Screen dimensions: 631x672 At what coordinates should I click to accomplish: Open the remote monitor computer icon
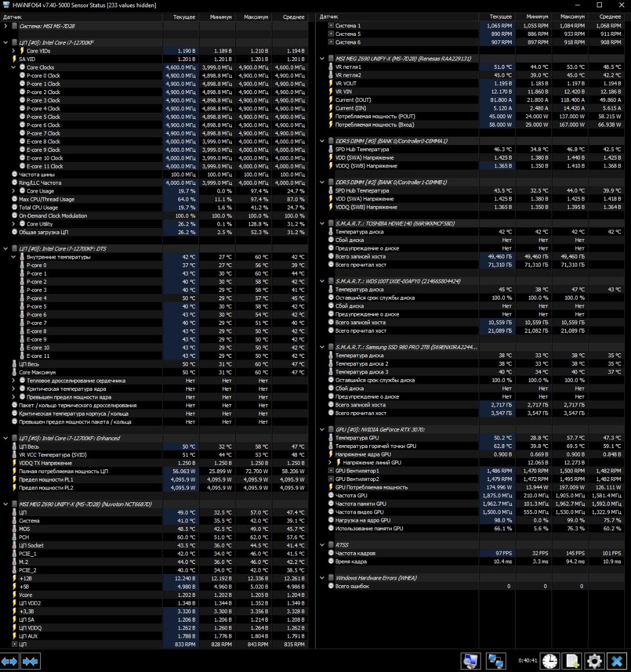coord(471,661)
